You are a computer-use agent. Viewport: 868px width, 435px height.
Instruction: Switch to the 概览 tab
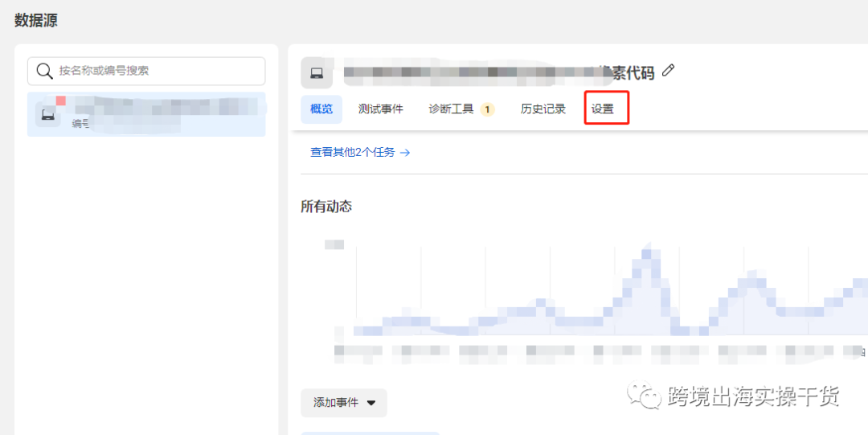[x=321, y=109]
